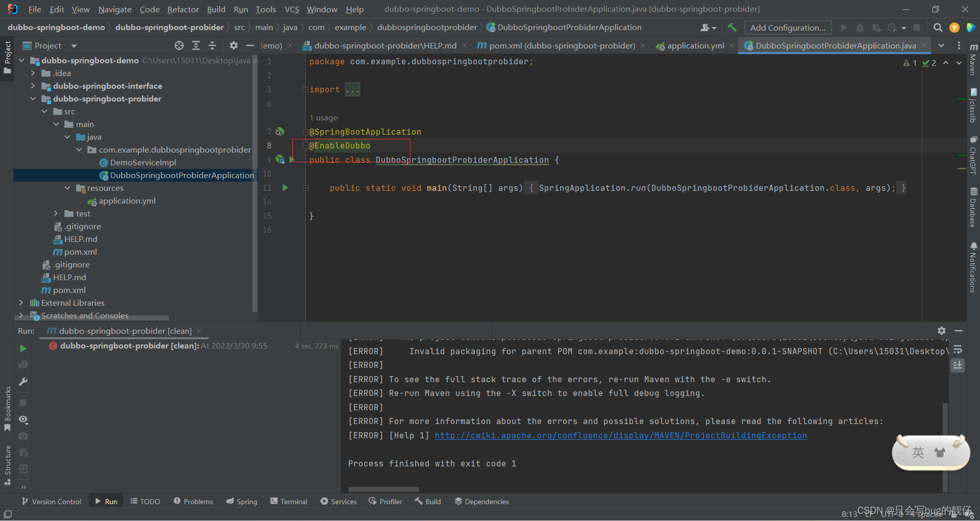Collapse the src folder
This screenshot has height=521, width=980.
(44, 111)
